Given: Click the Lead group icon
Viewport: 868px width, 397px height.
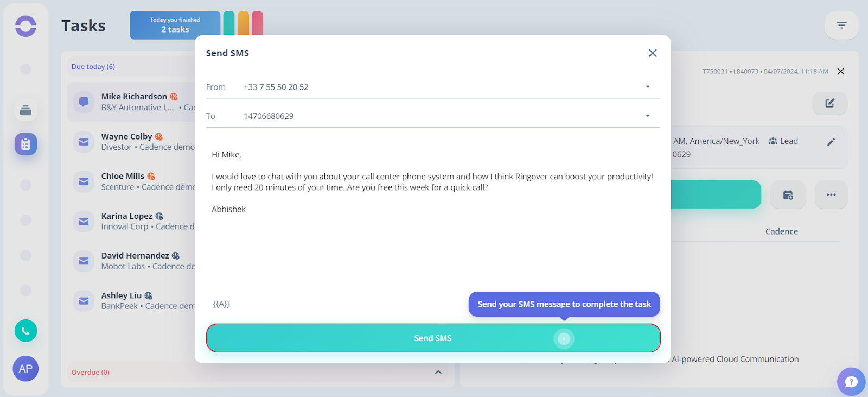Looking at the screenshot, I should [x=773, y=141].
